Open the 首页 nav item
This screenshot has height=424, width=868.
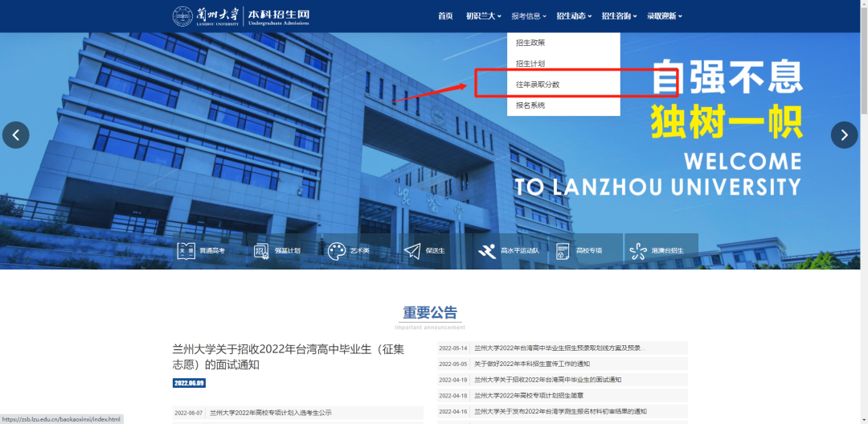tap(445, 16)
